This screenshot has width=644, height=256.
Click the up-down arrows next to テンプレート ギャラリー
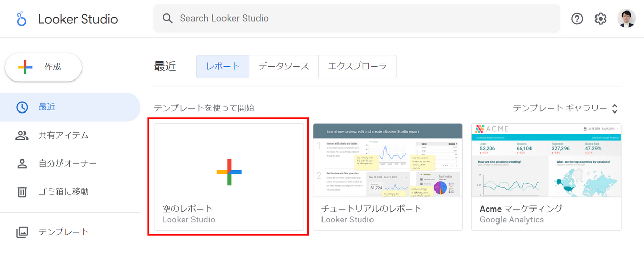click(614, 109)
